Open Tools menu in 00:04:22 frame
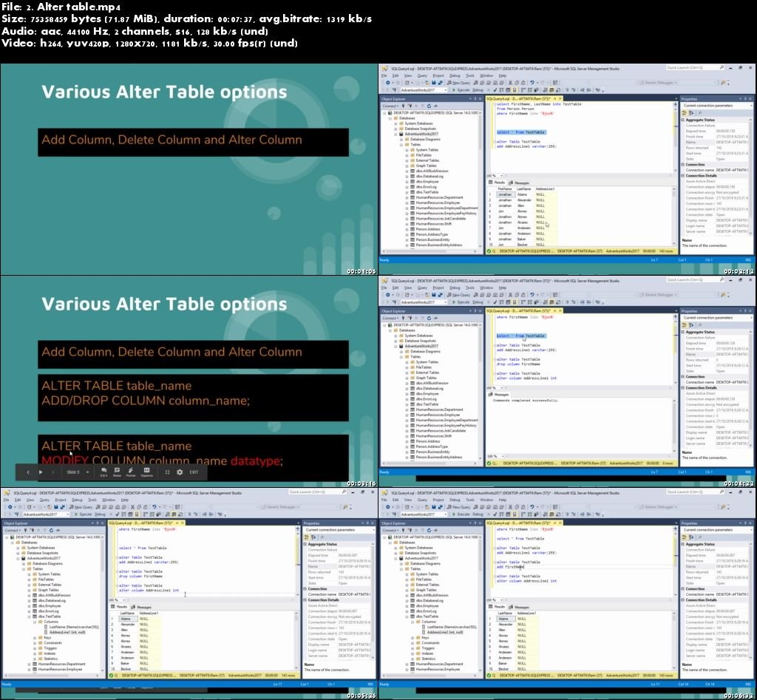Image resolution: width=757 pixels, height=700 pixels. (x=469, y=288)
